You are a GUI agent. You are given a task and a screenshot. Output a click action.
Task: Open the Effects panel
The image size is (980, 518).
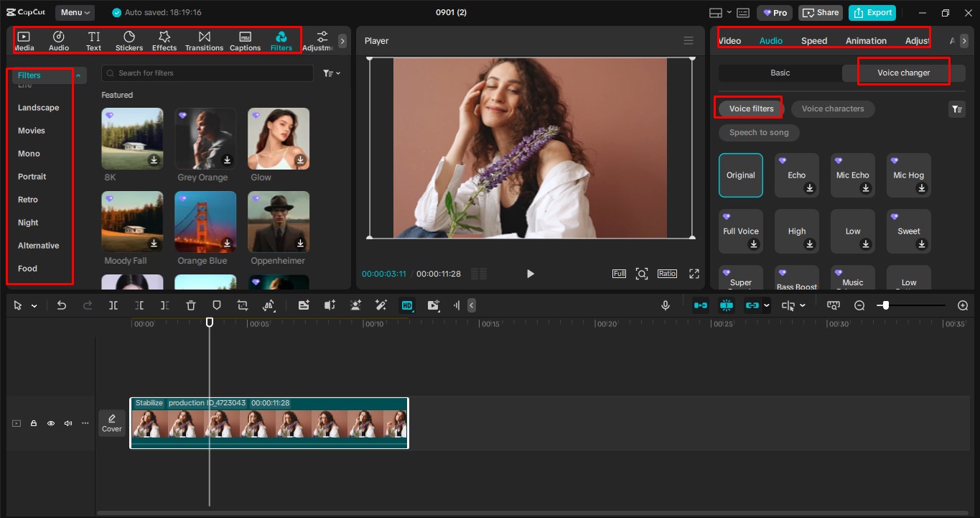click(164, 40)
